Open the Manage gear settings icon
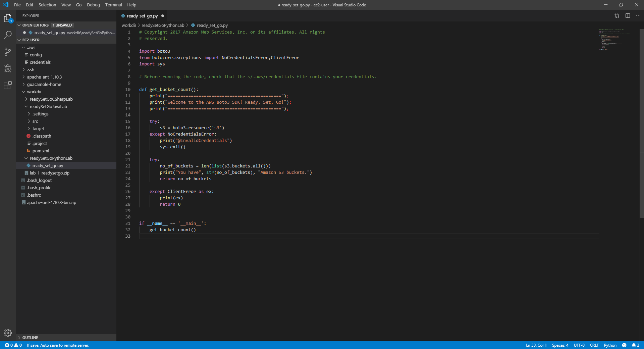 pos(8,333)
